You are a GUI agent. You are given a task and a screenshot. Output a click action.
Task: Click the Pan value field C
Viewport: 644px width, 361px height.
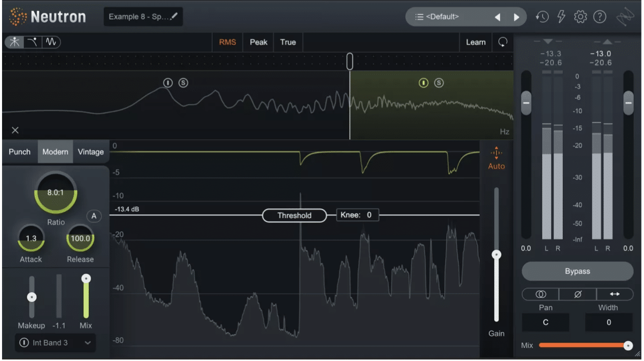click(x=546, y=322)
